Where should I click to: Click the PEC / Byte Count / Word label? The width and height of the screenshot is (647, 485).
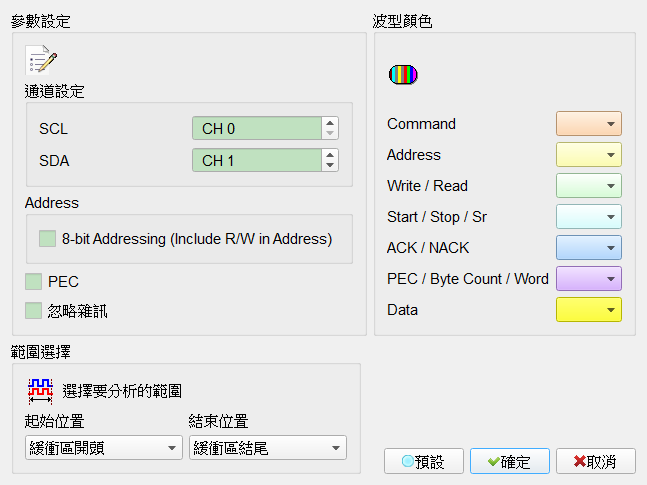468,279
